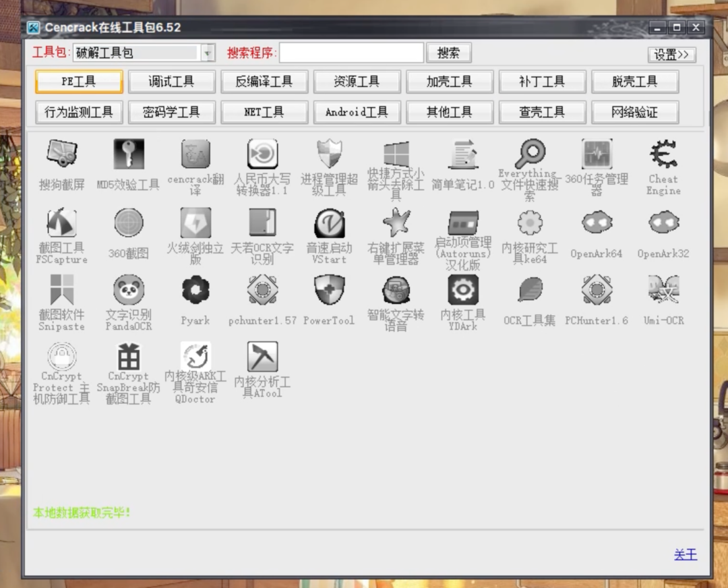Open 设置>> settings button
This screenshot has height=588, width=728.
tap(671, 55)
